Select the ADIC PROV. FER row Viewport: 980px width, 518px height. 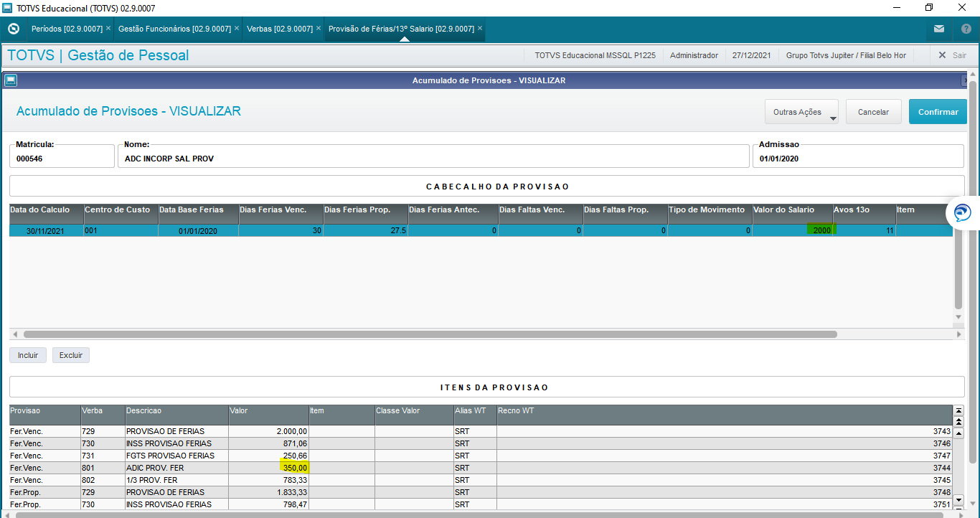[480, 468]
